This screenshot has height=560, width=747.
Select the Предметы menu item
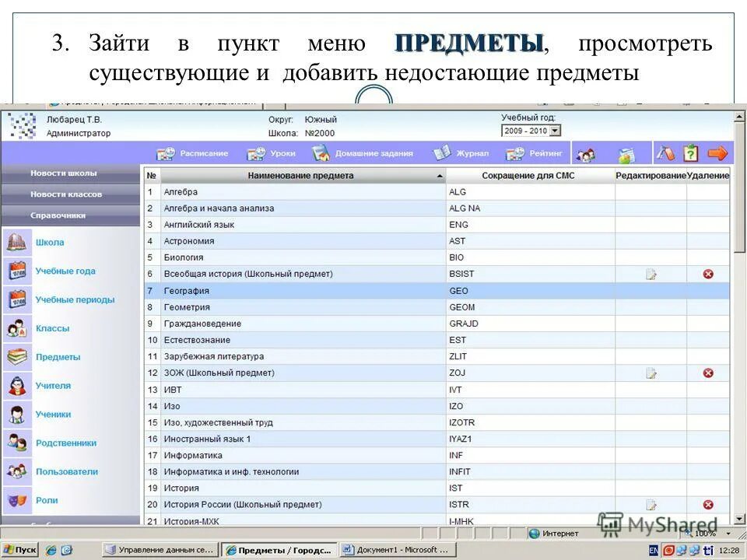click(x=60, y=357)
